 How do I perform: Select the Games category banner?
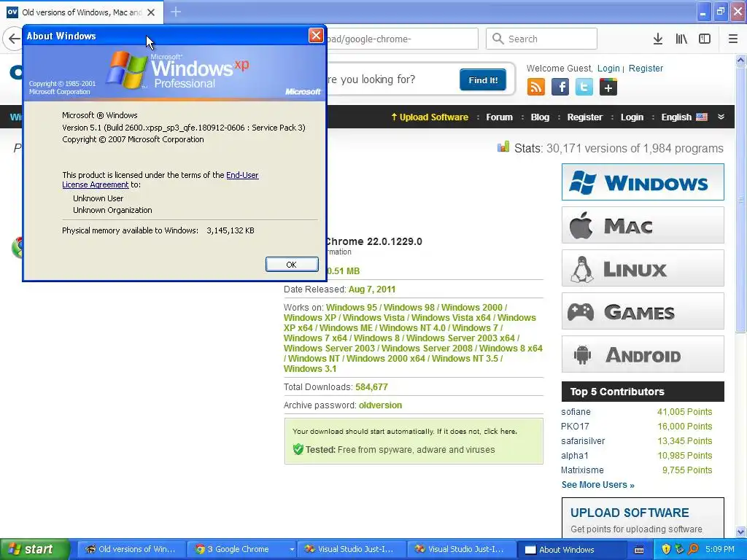coord(643,311)
